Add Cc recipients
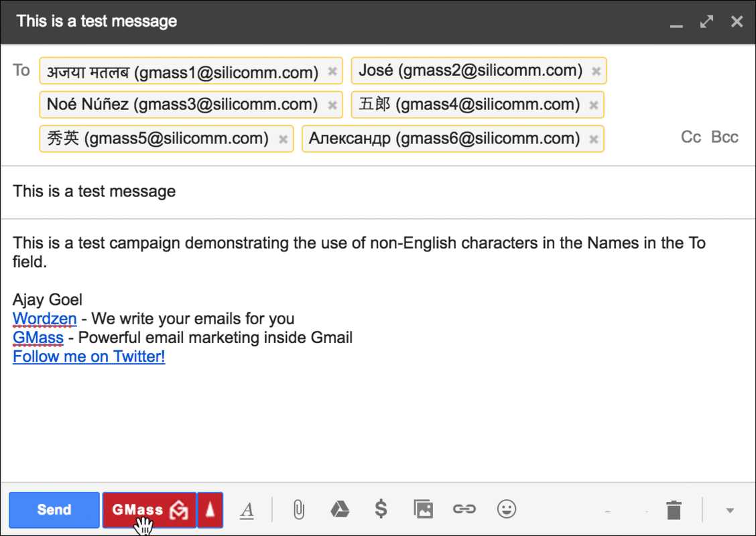Viewport: 756px width, 536px height. tap(690, 137)
